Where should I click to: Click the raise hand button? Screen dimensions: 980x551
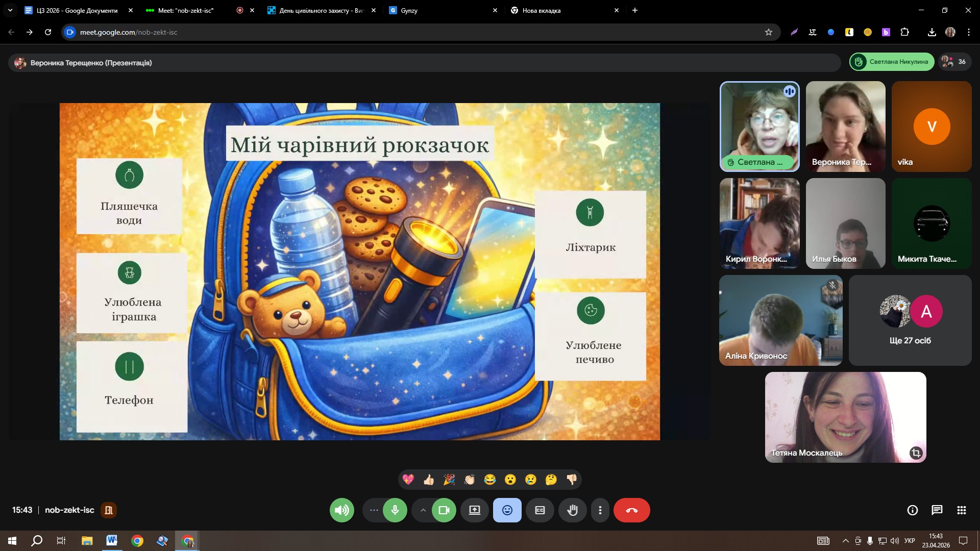572,510
